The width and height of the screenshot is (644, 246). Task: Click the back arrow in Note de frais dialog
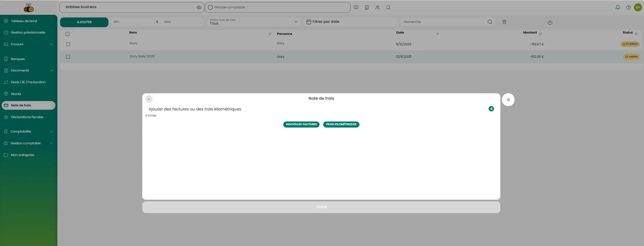click(149, 99)
